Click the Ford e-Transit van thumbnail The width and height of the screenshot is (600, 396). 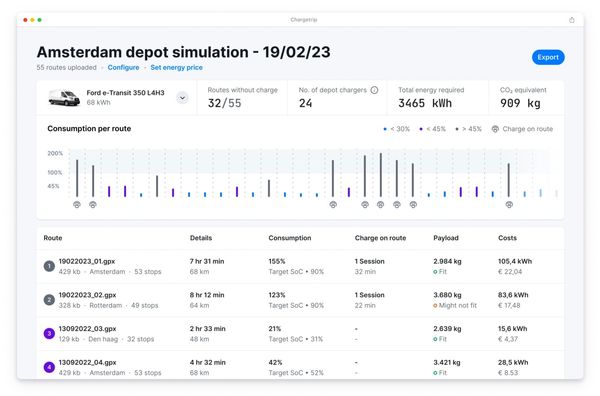pyautogui.click(x=64, y=98)
